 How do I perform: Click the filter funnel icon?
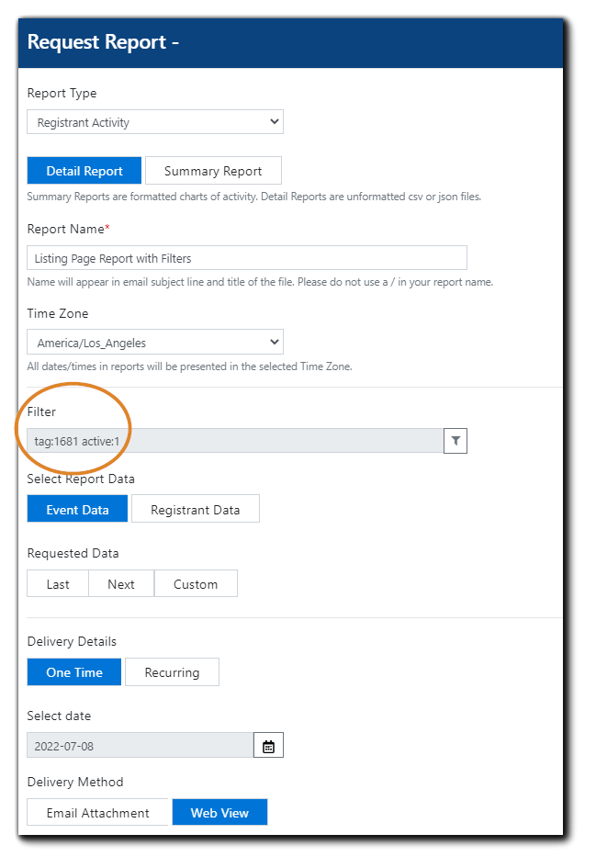coord(455,441)
